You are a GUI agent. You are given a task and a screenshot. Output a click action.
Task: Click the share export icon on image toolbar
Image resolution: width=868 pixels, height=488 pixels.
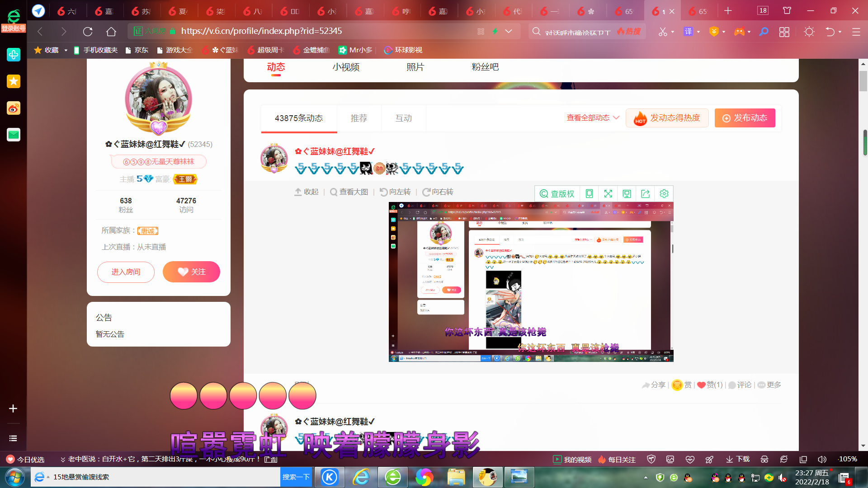(x=645, y=193)
